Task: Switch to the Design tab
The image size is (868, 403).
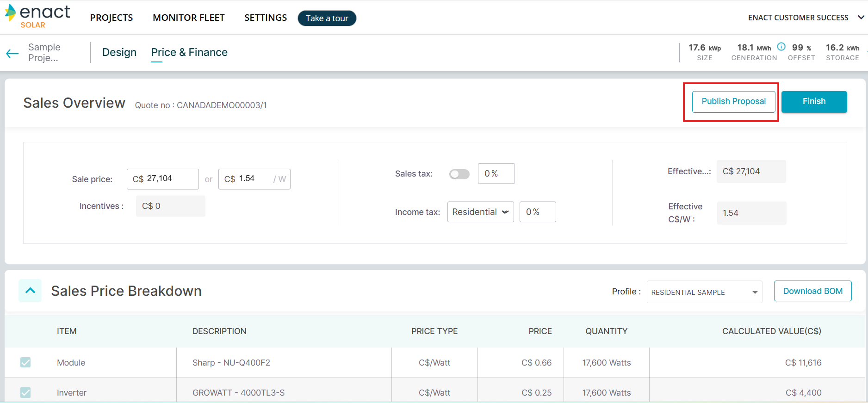Action: [x=119, y=52]
